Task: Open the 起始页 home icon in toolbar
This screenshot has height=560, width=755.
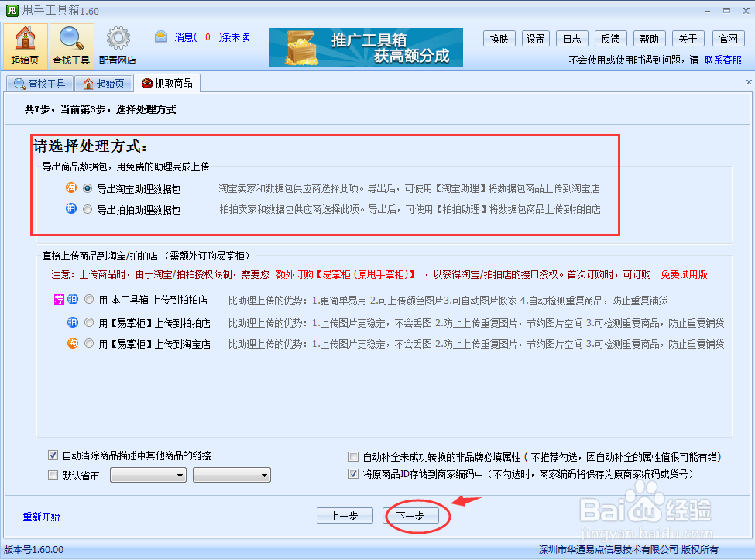Action: [24, 45]
